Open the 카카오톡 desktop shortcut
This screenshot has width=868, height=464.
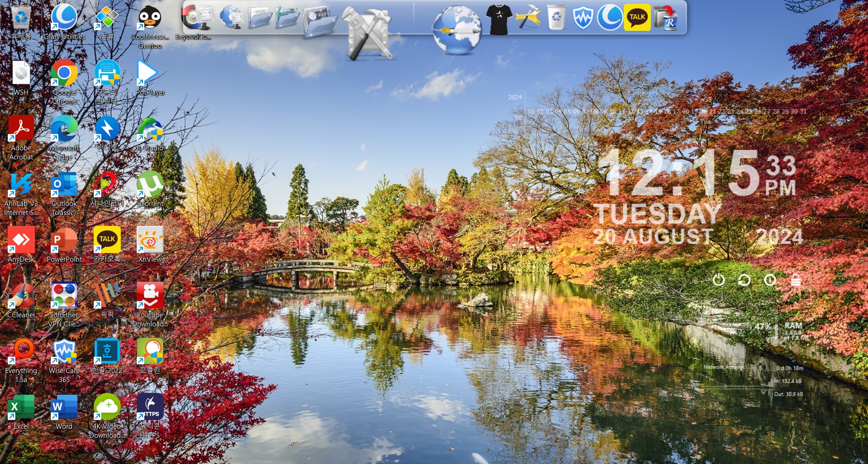click(x=107, y=244)
